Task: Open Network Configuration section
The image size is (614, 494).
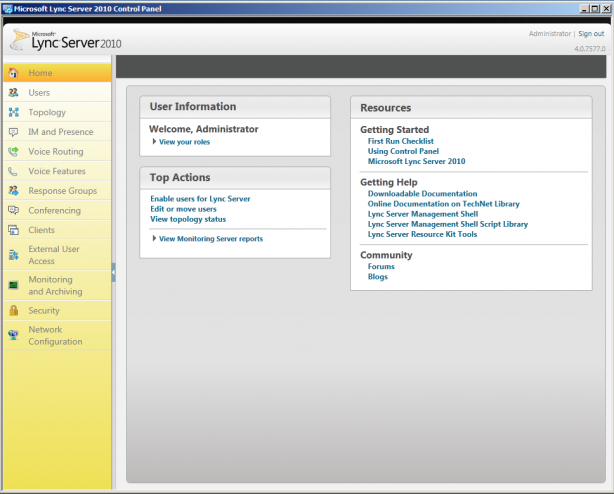Action: coord(57,335)
